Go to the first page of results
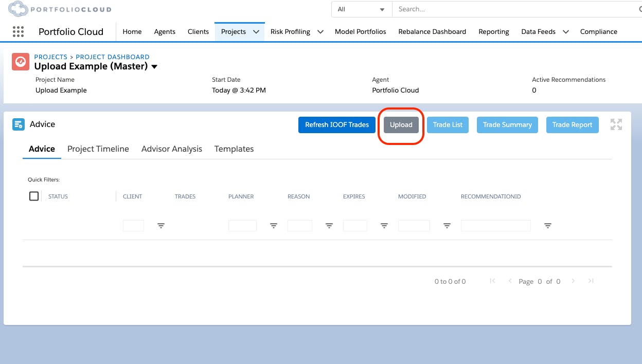This screenshot has width=642, height=364. coord(492,281)
